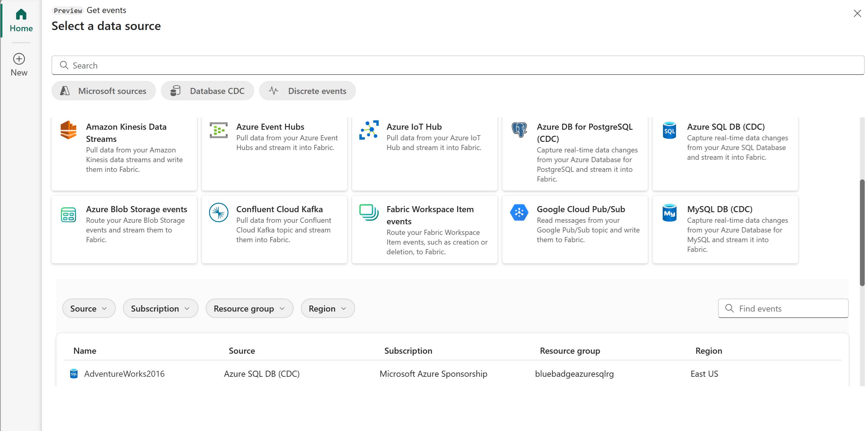Click the vertical scrollbar of source cards
The height and width of the screenshot is (431, 868).
tap(862, 232)
